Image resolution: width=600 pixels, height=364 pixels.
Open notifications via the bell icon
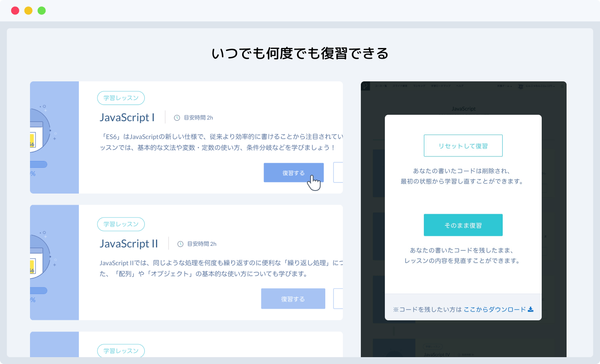click(562, 86)
